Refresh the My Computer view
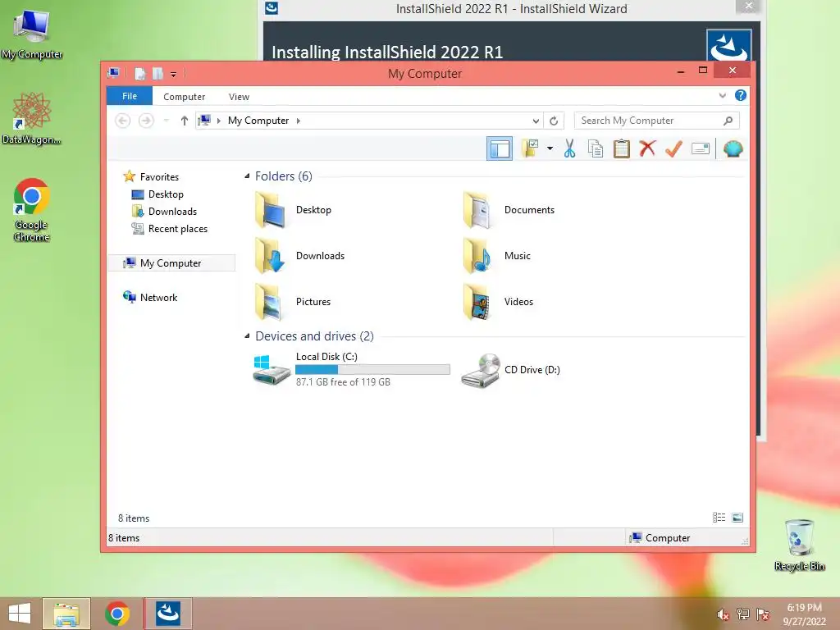840x630 pixels. tap(554, 121)
